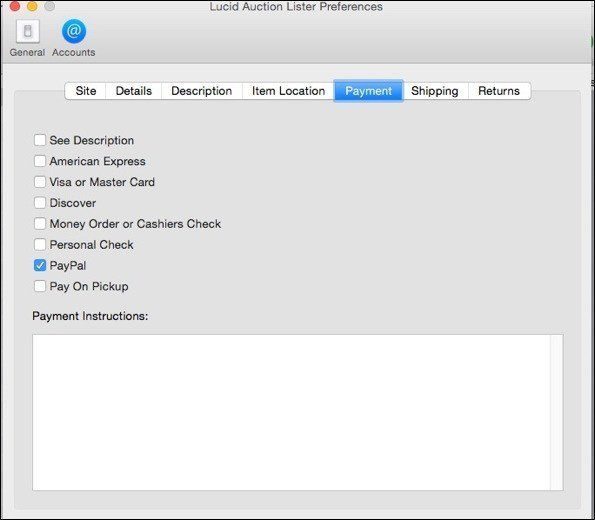Image resolution: width=595 pixels, height=520 pixels.
Task: Select the Payment tab
Action: pos(368,91)
